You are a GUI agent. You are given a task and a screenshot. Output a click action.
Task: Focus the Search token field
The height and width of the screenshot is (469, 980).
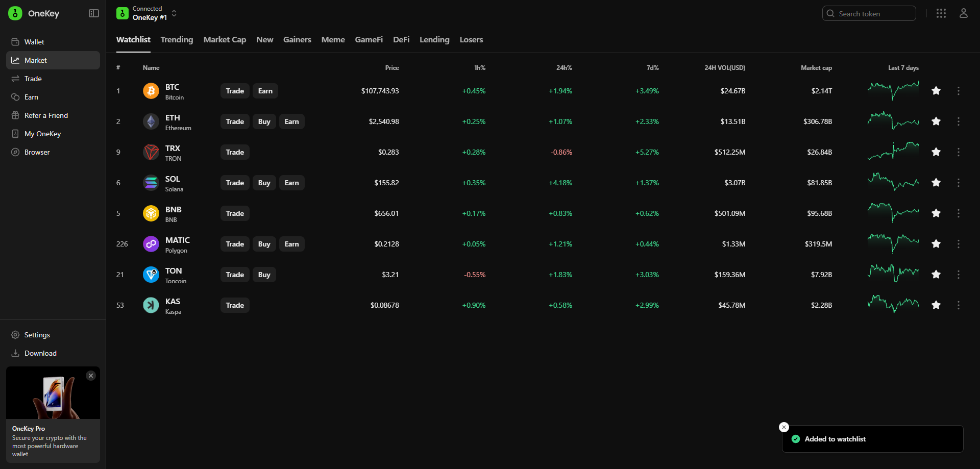[x=869, y=13]
